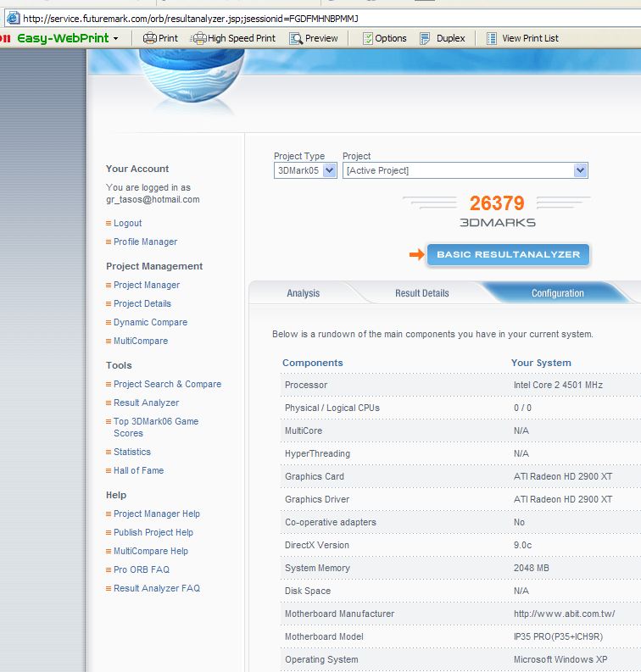641x672 pixels.
Task: Open Project Manager Help link
Action: (157, 514)
